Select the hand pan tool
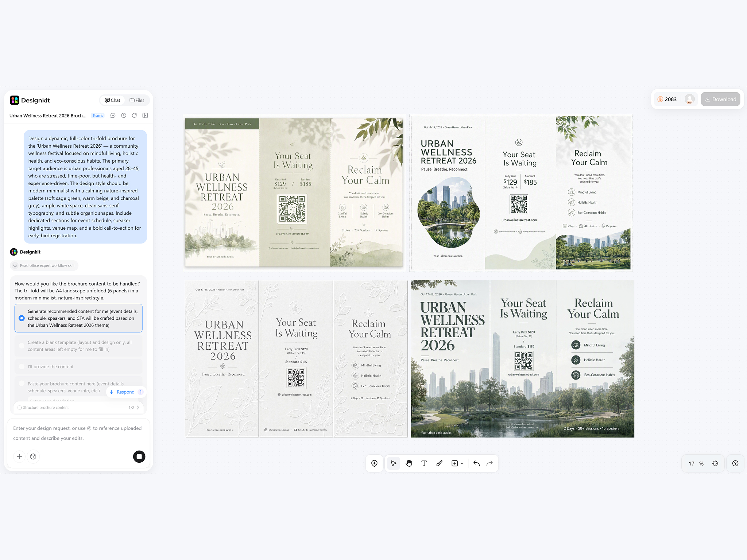This screenshot has width=747, height=560. 409,463
